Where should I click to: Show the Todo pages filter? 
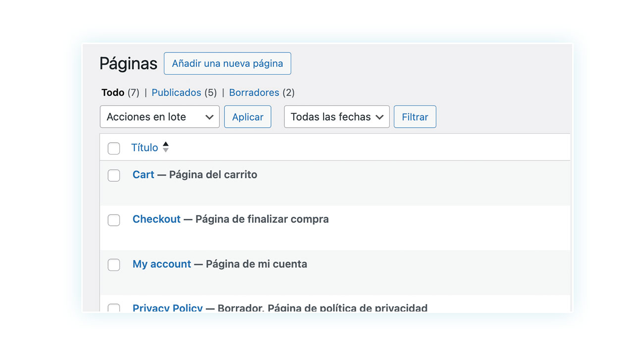[113, 93]
